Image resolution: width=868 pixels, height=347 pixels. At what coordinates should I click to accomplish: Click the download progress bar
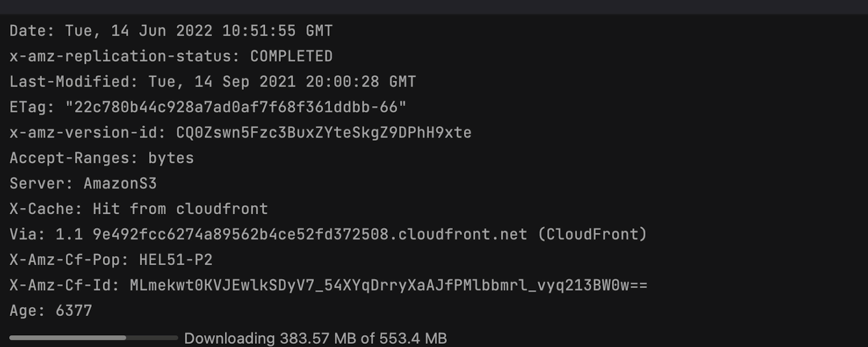93,338
